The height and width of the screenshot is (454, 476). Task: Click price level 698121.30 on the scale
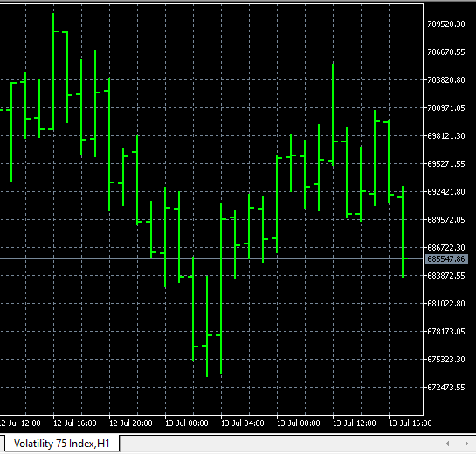point(446,136)
